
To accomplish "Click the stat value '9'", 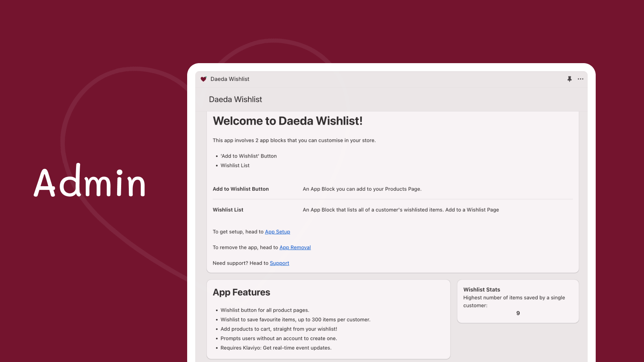I will point(518,313).
